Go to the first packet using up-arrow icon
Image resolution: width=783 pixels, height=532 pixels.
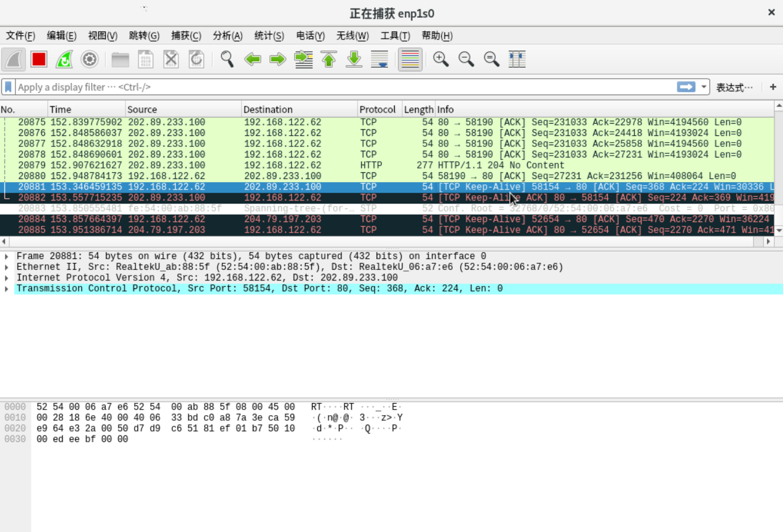(x=329, y=59)
